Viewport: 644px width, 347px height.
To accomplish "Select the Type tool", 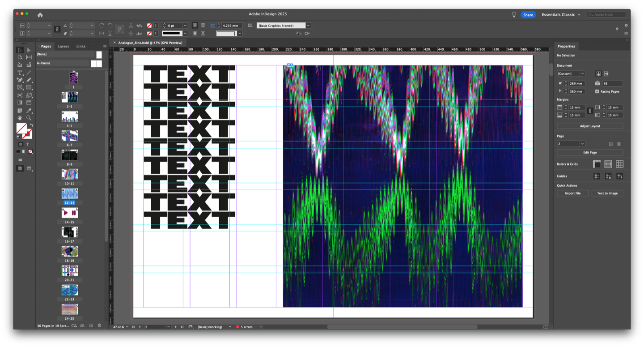I will pyautogui.click(x=20, y=73).
